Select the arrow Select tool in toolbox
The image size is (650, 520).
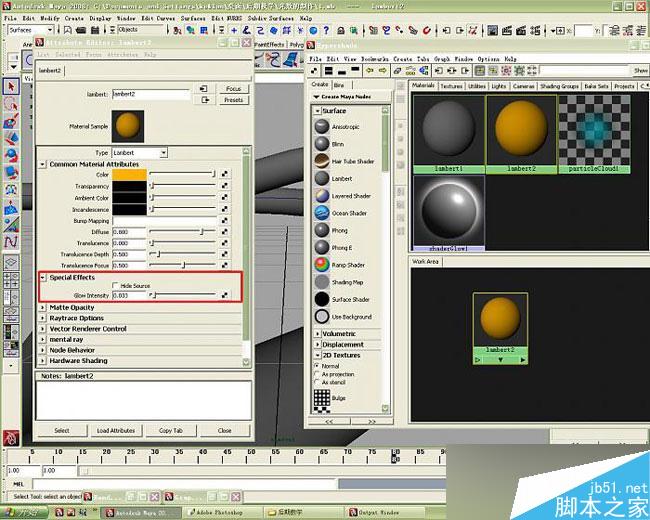tap(11, 86)
